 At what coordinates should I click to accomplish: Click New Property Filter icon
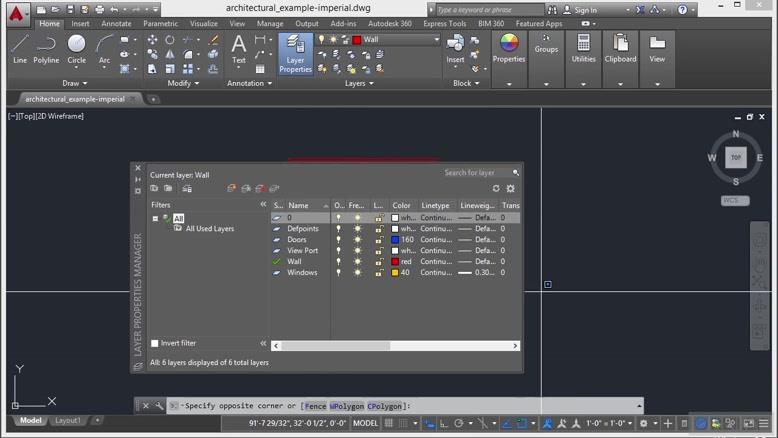(x=154, y=188)
